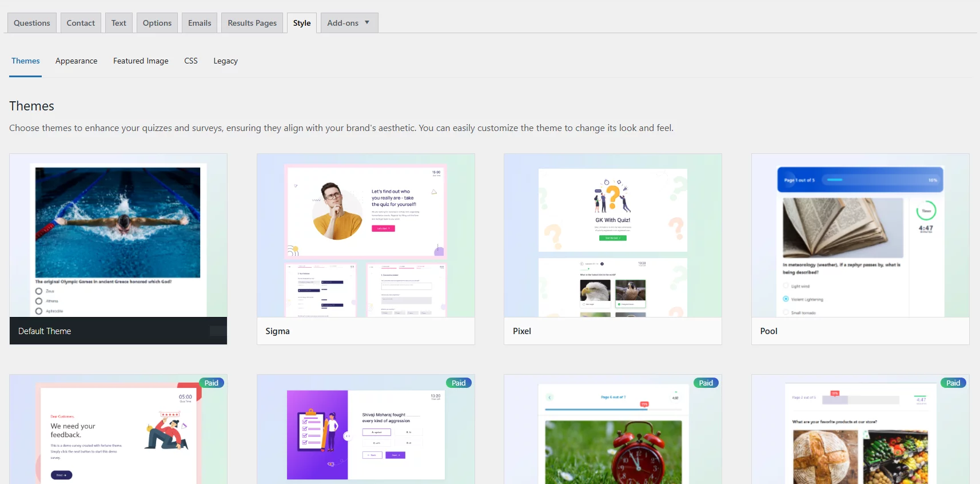Switch to the Contact tab
Image resolution: width=980 pixels, height=484 pixels.
pyautogui.click(x=81, y=23)
